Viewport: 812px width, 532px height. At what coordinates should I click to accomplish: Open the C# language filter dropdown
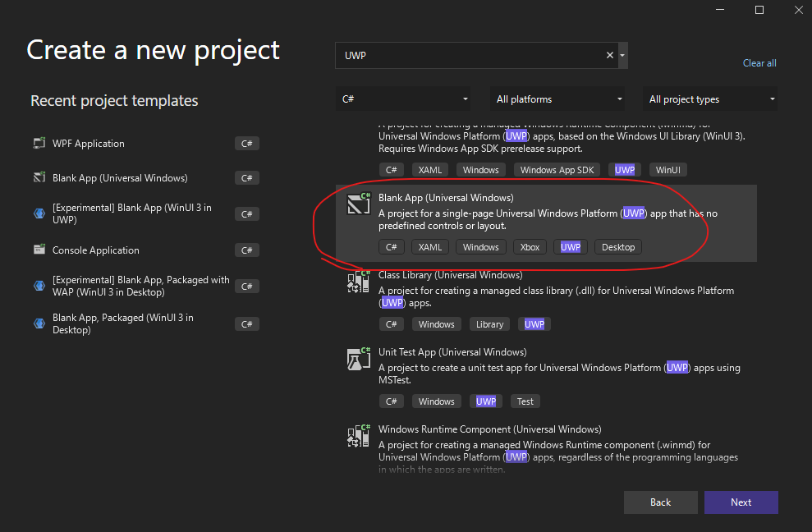403,99
